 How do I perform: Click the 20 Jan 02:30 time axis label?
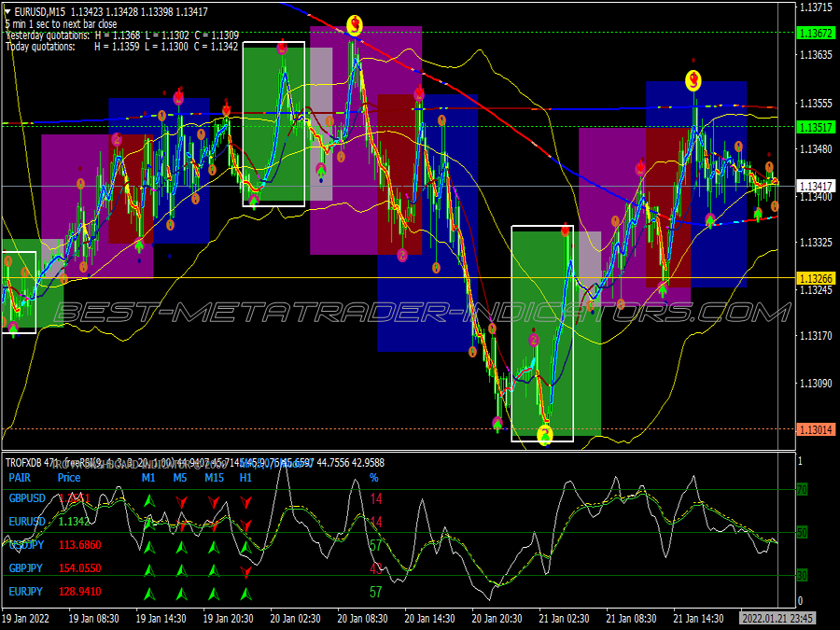[x=295, y=618]
